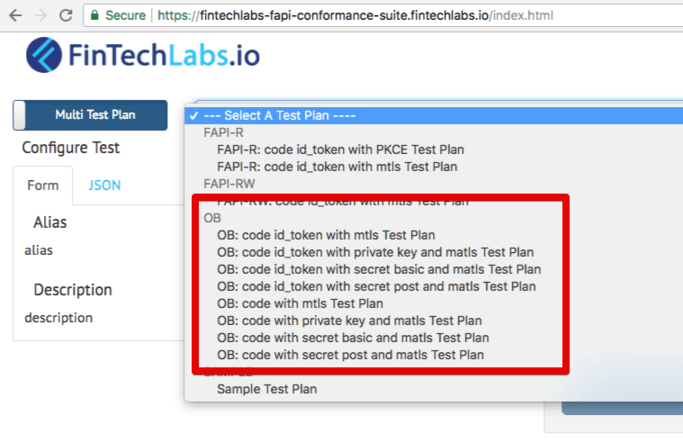Select OB code id_token private key matls
This screenshot has width=683, height=443.
(375, 252)
